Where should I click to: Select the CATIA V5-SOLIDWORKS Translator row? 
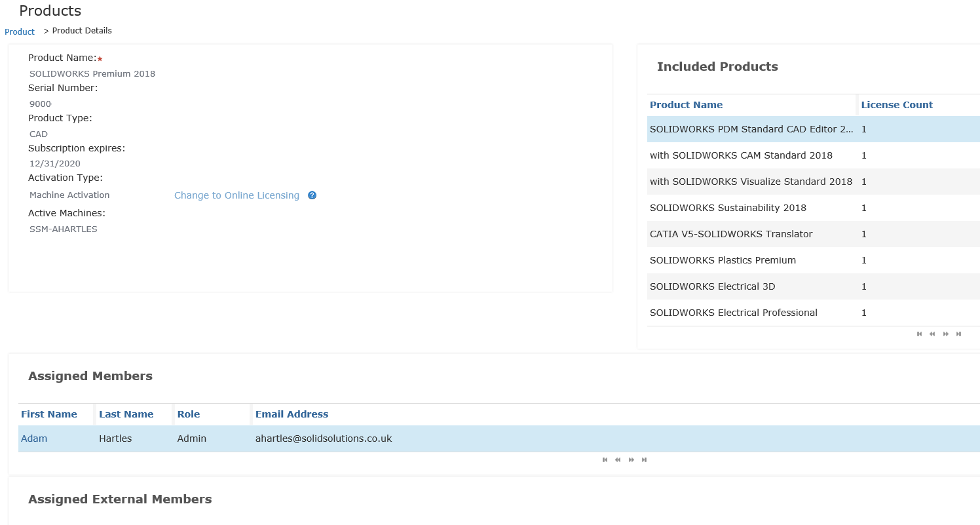coord(730,234)
